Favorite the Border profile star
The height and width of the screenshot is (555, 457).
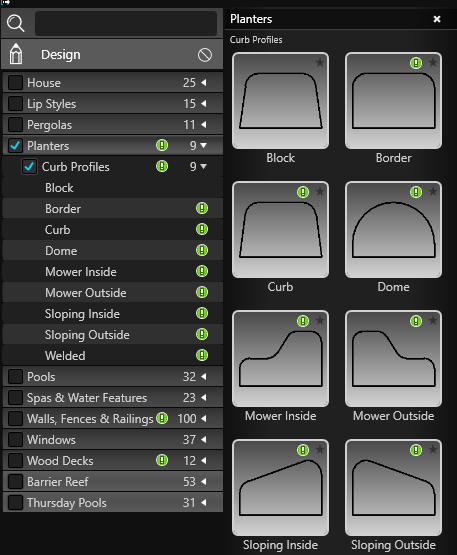click(x=433, y=63)
